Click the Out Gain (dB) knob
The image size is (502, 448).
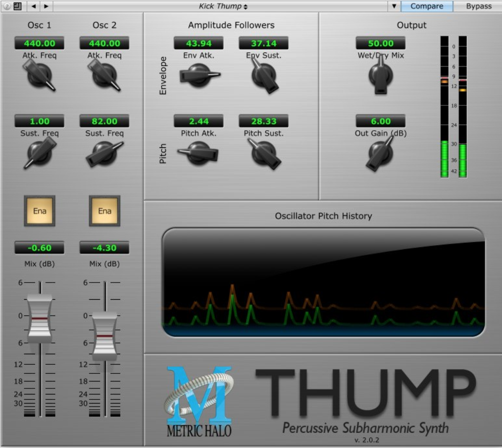tap(380, 153)
